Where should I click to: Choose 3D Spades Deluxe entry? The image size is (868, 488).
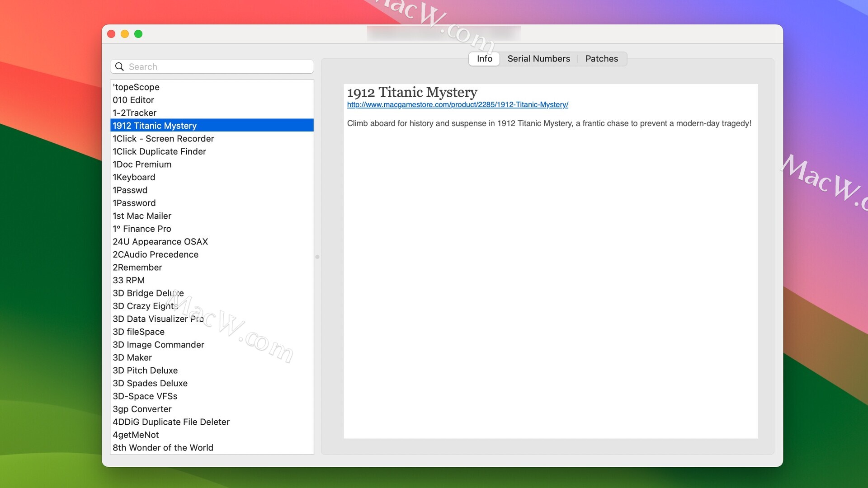click(x=212, y=383)
